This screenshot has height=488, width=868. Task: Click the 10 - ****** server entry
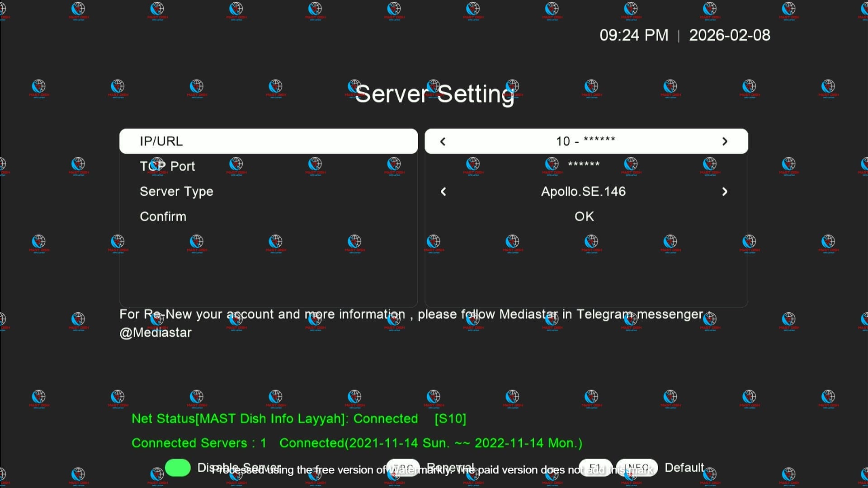pos(585,141)
